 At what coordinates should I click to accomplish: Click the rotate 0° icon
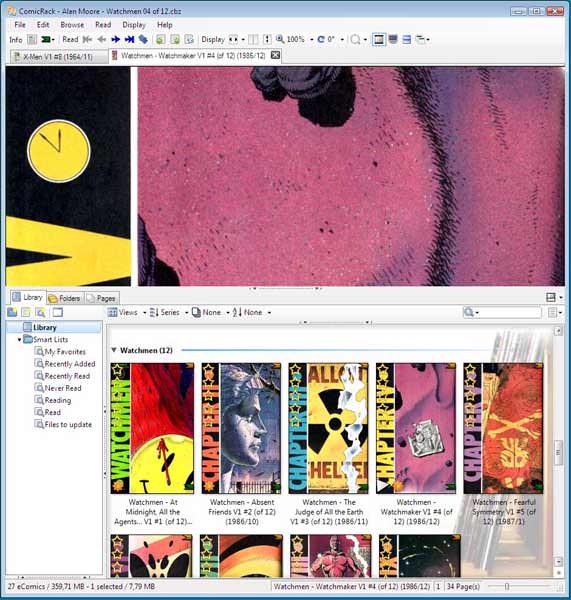[x=321, y=39]
